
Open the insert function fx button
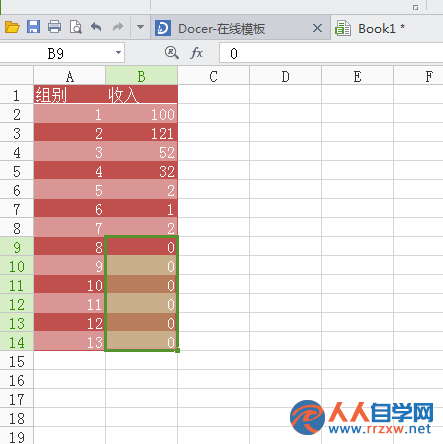click(x=196, y=53)
